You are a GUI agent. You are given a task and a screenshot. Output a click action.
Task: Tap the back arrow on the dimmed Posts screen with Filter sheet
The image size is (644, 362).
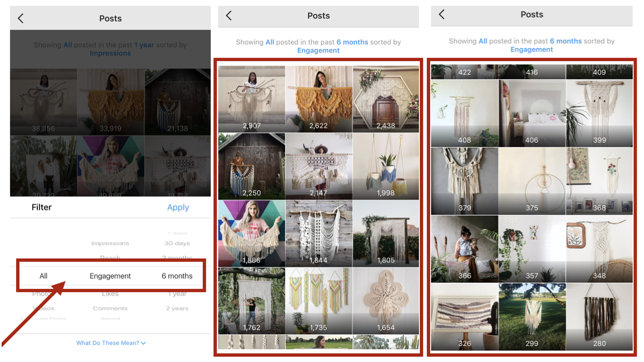point(21,18)
